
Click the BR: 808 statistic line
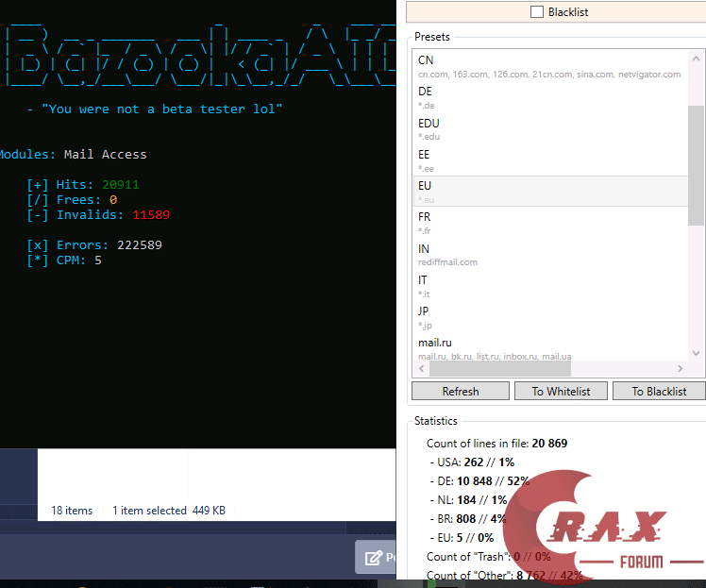coord(468,519)
